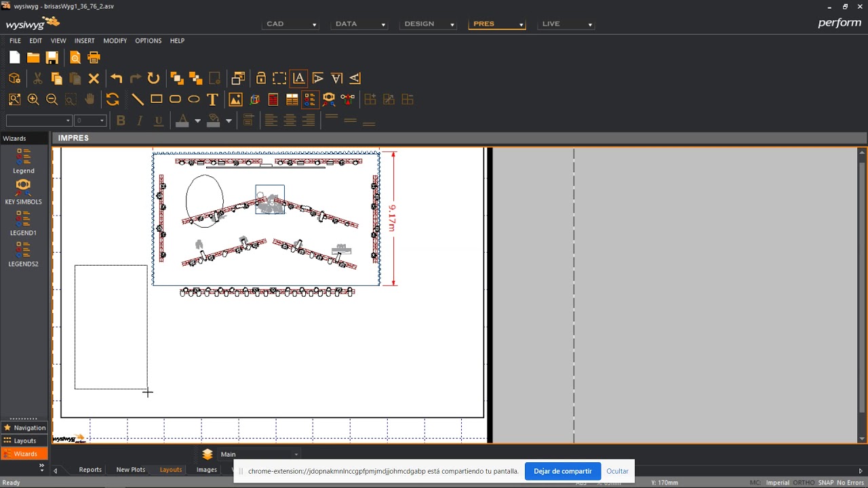
Task: Click the text color A swatch
Action: tap(182, 121)
